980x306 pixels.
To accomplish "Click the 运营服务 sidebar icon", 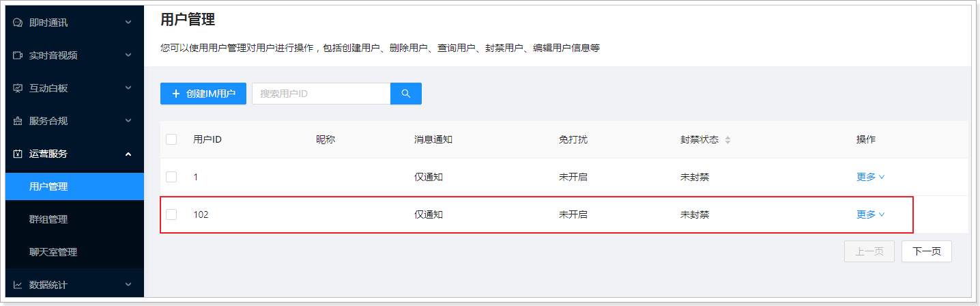I will pos(18,154).
